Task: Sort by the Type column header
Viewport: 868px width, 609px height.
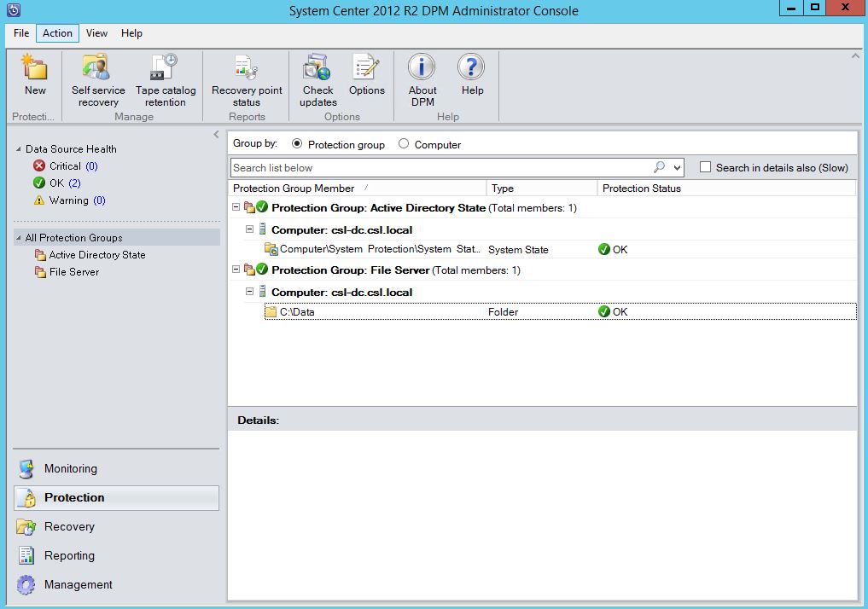Action: coord(542,188)
